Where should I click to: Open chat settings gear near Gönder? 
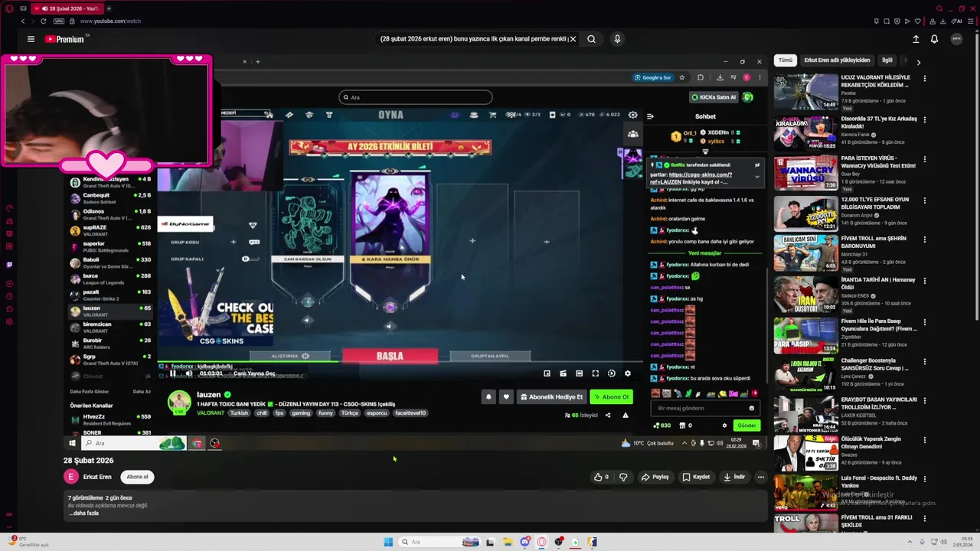(x=724, y=425)
